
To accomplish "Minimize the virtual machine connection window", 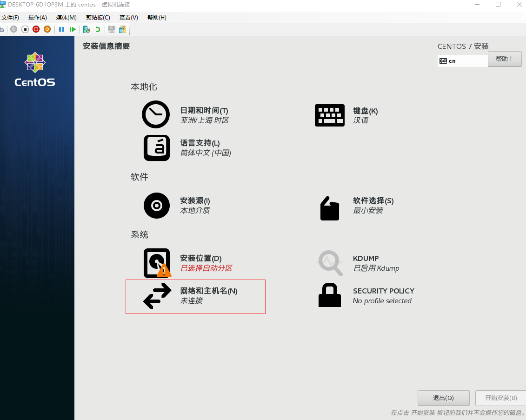I will click(477, 4).
